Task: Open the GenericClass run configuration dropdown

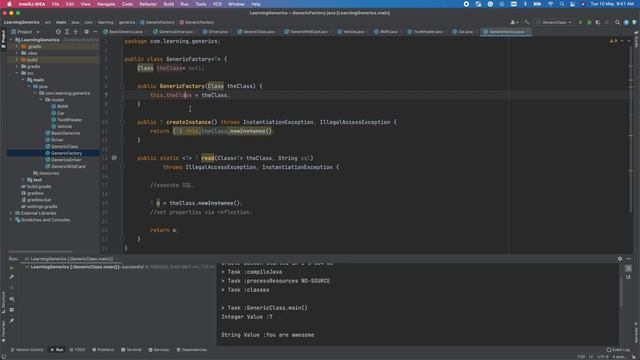Action: [554, 22]
